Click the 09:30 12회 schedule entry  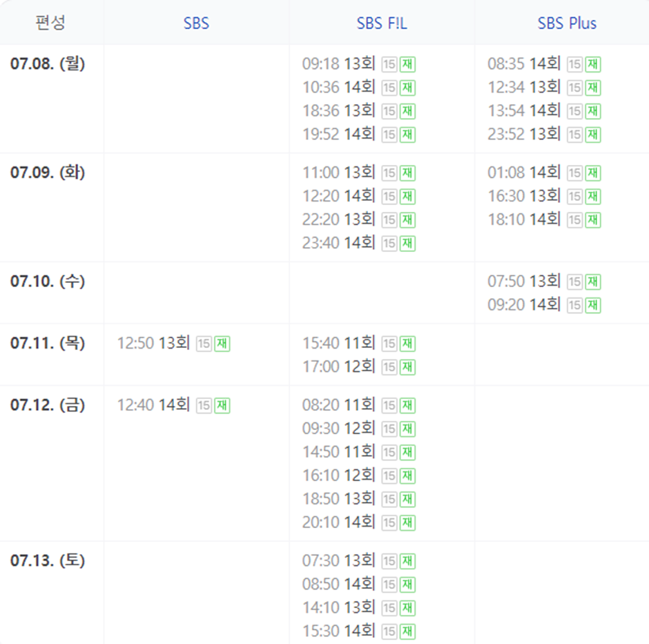click(x=338, y=429)
